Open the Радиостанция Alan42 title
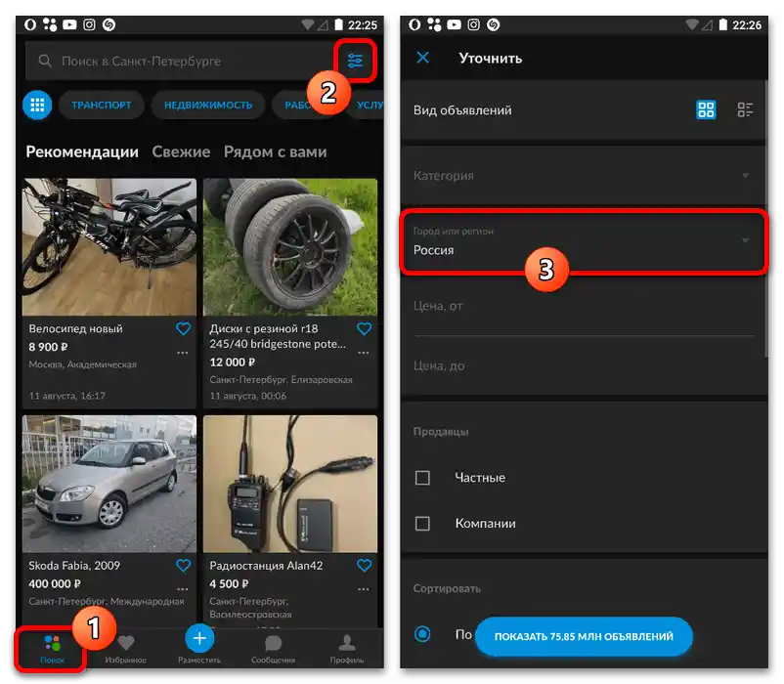This screenshot has height=684, width=784. click(266, 566)
